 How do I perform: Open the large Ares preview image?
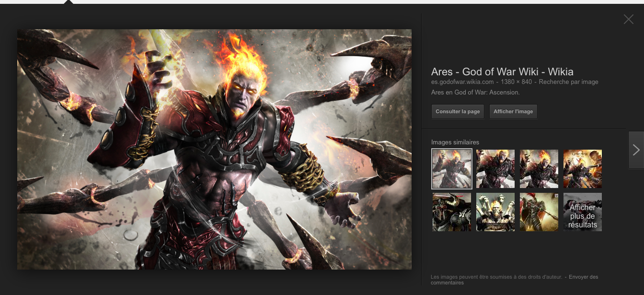tap(214, 149)
